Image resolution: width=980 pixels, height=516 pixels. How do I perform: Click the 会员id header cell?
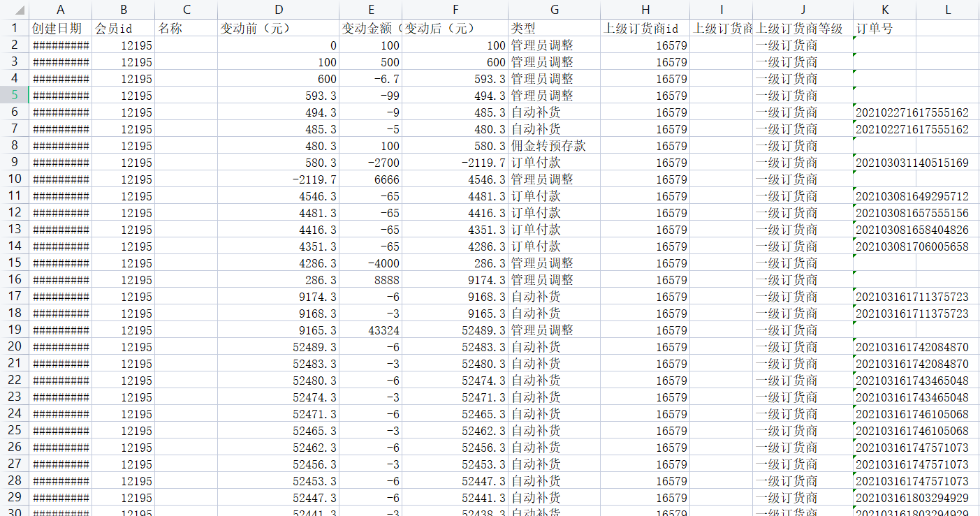pyautogui.click(x=123, y=29)
